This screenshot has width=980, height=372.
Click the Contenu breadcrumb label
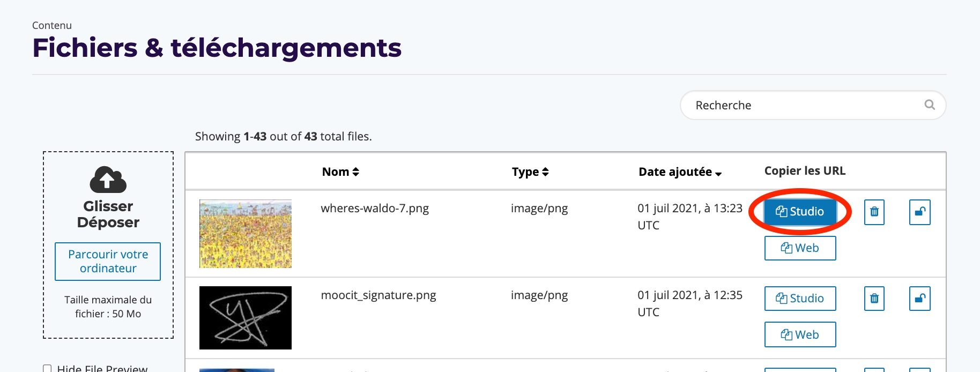52,25
